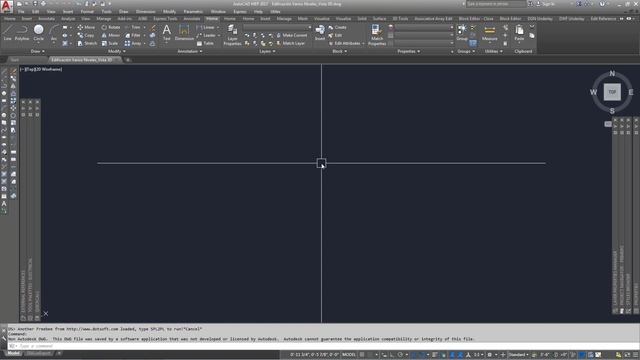Screen dimensions: 640x360
Task: Click Match Layer button
Action: [x=291, y=43]
